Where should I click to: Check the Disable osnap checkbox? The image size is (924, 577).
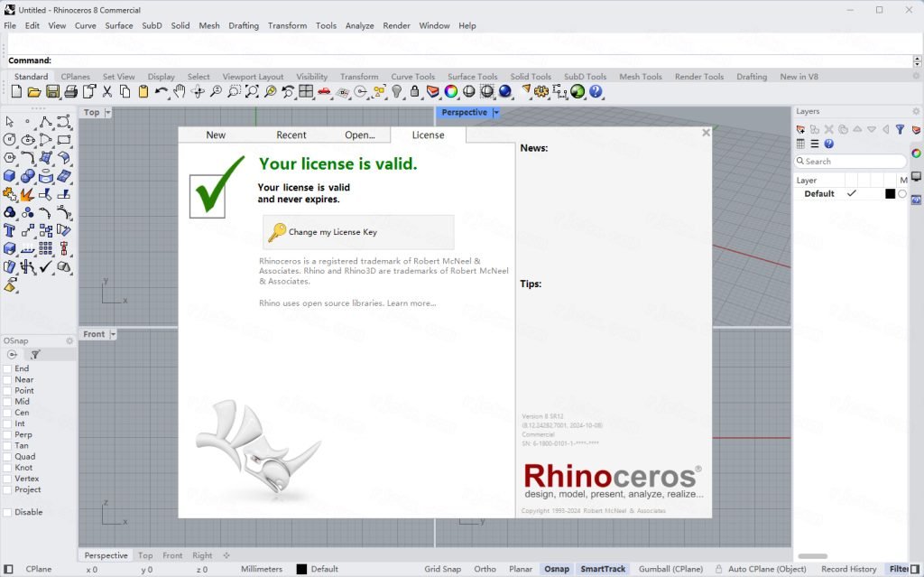point(7,512)
